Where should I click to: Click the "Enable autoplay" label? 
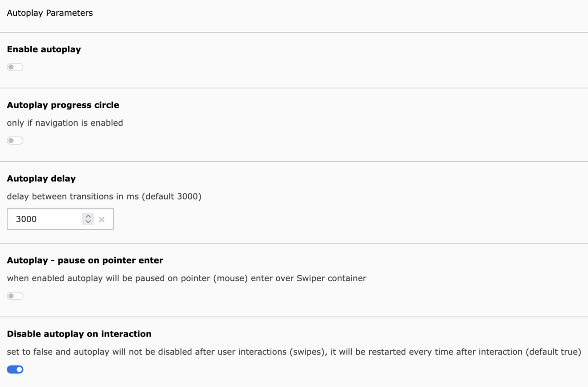44,49
